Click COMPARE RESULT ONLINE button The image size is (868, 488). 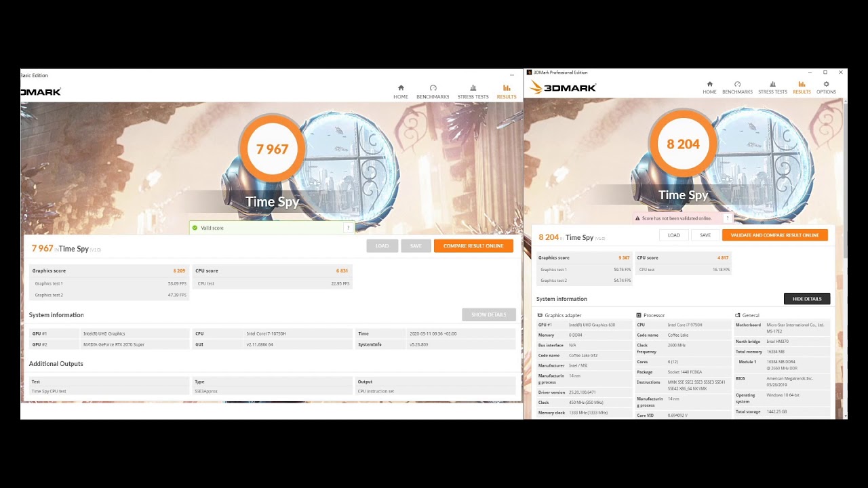click(473, 246)
